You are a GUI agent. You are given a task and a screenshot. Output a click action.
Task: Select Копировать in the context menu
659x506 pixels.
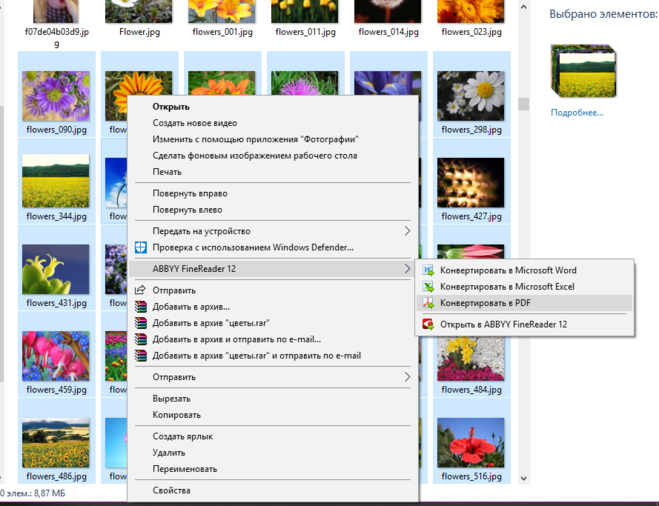(x=177, y=415)
